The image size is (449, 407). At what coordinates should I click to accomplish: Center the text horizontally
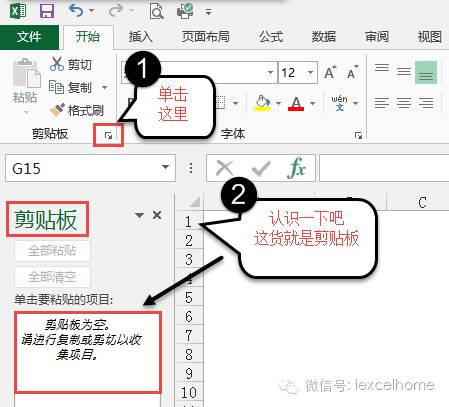coord(404,103)
